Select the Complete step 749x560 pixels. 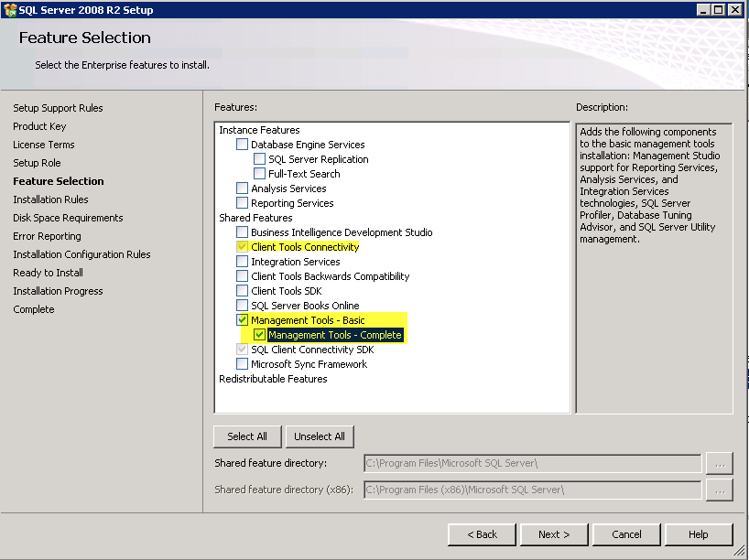[34, 309]
